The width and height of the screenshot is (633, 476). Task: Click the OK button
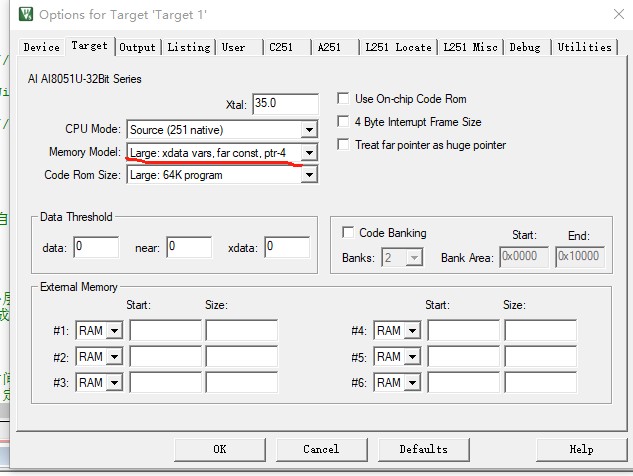click(x=219, y=449)
